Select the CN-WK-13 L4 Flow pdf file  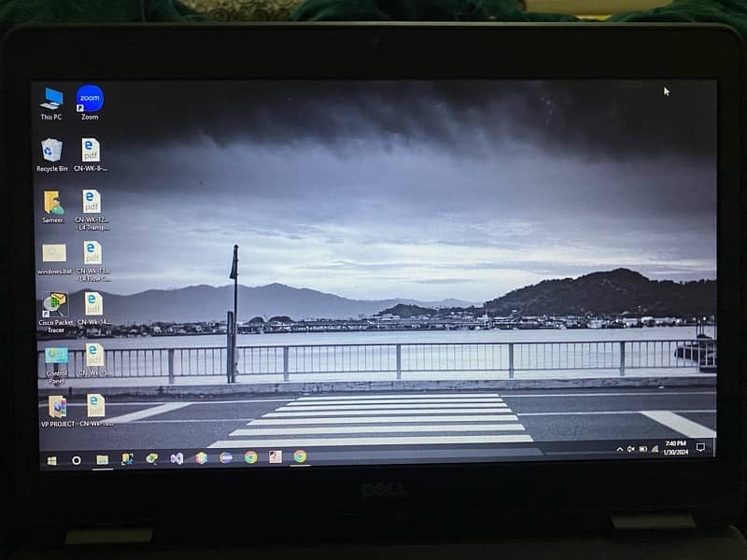92,261
